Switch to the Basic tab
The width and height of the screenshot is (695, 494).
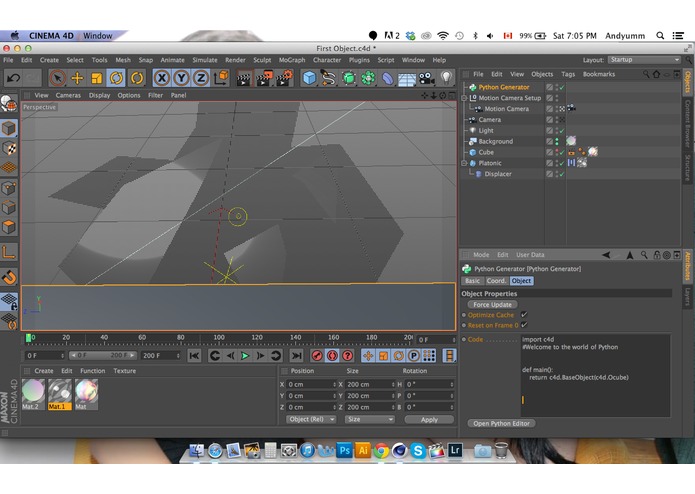pyautogui.click(x=472, y=281)
